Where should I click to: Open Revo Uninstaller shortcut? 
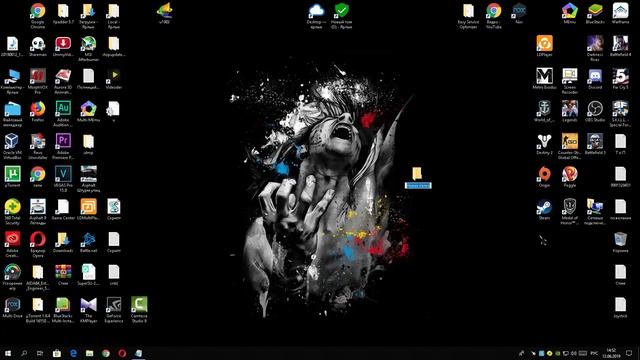38,146
